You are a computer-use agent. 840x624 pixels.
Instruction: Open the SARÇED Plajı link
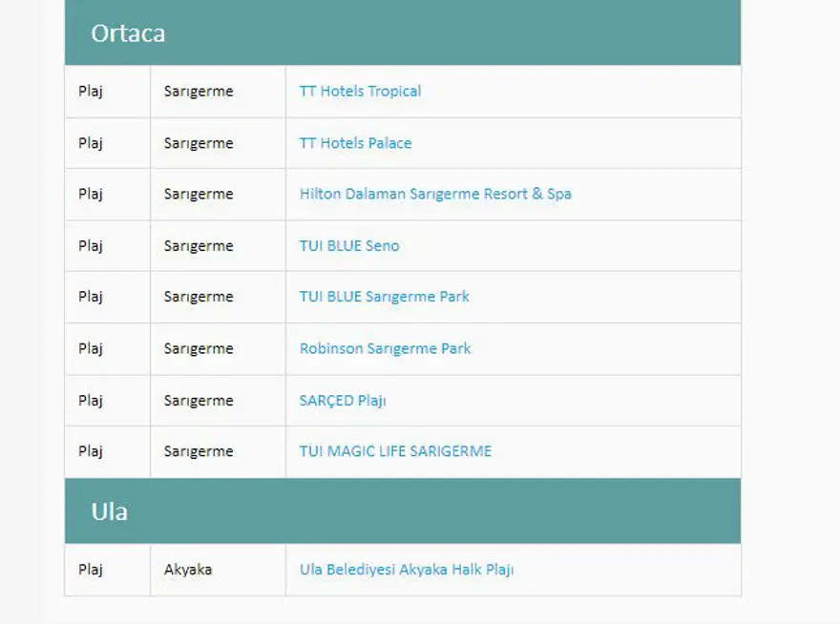click(x=343, y=401)
